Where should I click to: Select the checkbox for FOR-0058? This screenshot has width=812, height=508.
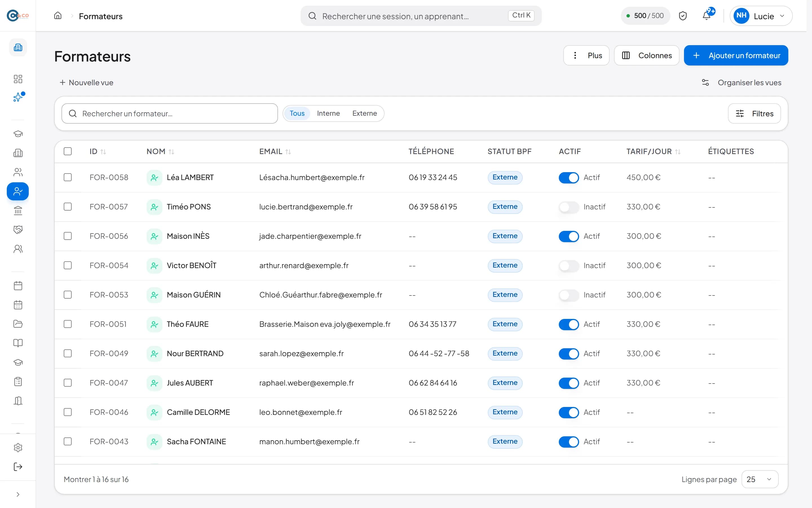click(68, 178)
